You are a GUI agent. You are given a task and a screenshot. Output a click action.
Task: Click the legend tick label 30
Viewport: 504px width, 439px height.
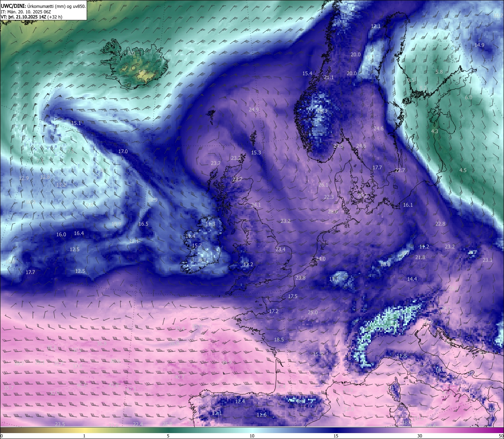click(x=420, y=436)
